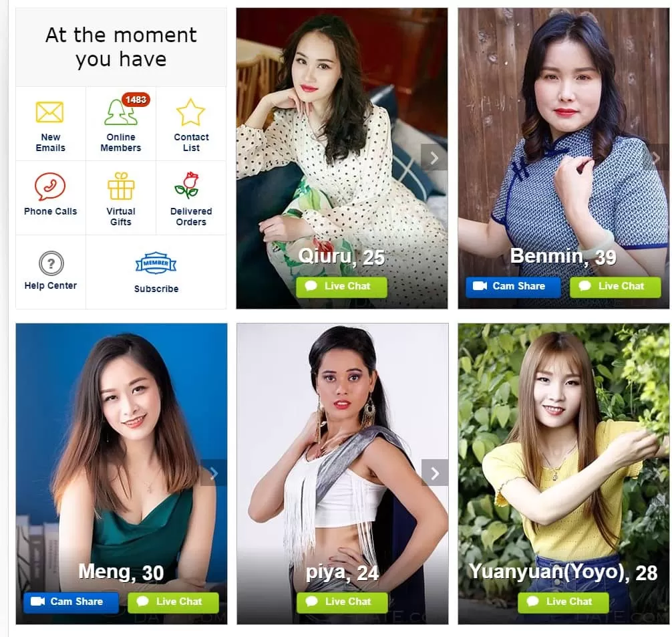Start Cam Share with Benmin
The image size is (672, 637).
(513, 287)
